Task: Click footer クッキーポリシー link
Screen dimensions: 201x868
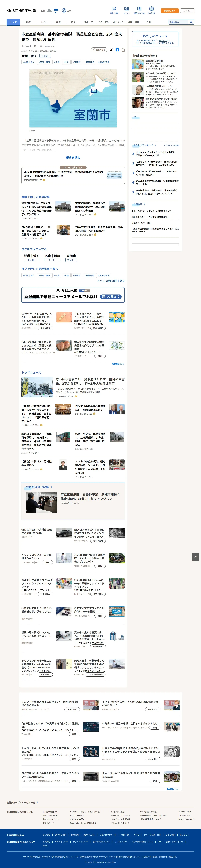Action: [80, 841]
